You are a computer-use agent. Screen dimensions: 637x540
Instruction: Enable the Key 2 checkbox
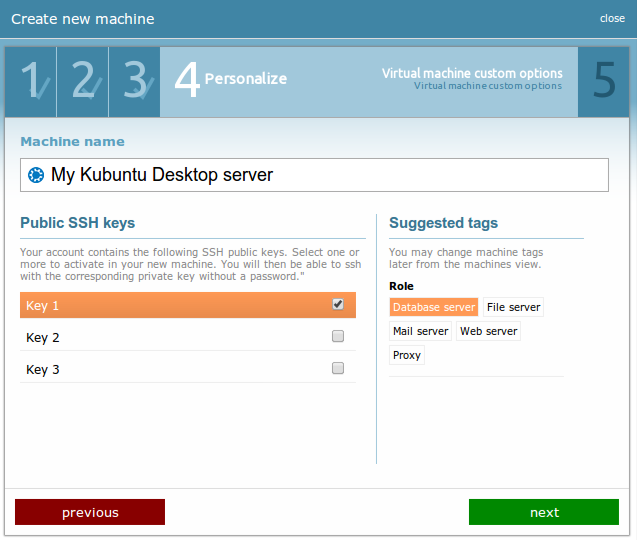[x=338, y=336]
